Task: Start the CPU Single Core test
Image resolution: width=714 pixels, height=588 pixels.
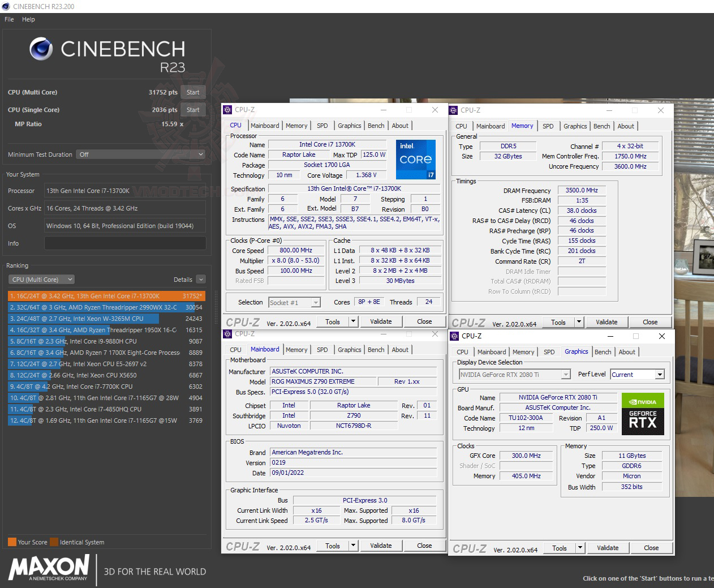Action: (193, 110)
